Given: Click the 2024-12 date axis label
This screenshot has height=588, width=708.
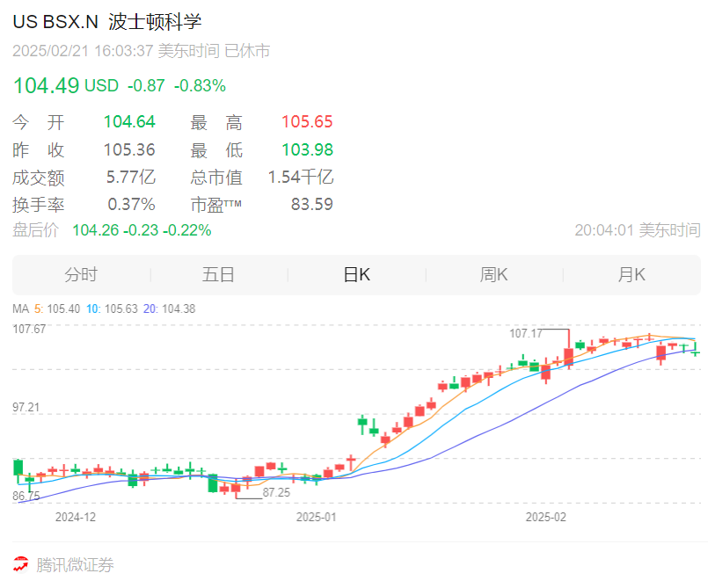Looking at the screenshot, I should (x=76, y=517).
